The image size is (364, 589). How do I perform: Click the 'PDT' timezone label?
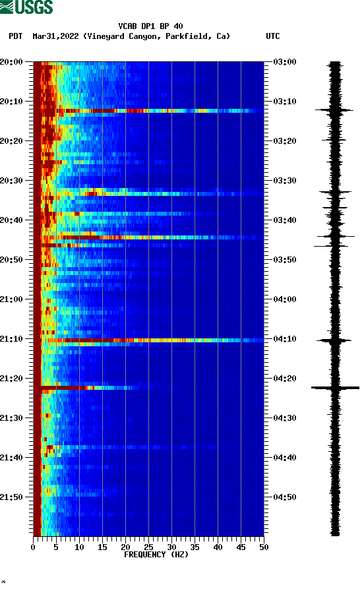tap(15, 36)
